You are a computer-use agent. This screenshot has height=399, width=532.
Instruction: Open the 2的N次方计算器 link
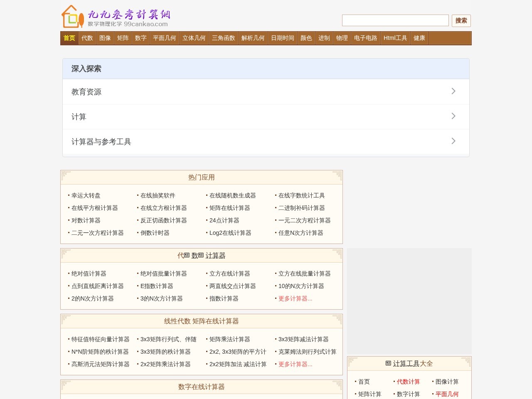(93, 298)
